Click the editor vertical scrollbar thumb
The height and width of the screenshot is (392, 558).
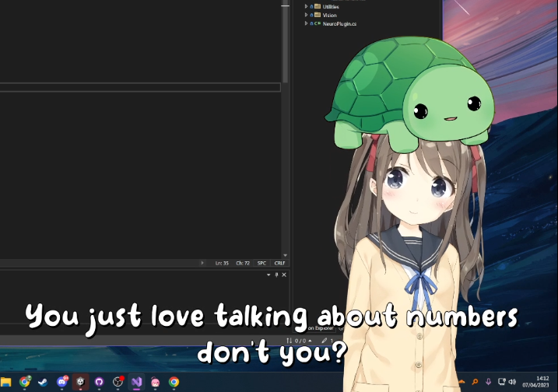click(x=286, y=44)
